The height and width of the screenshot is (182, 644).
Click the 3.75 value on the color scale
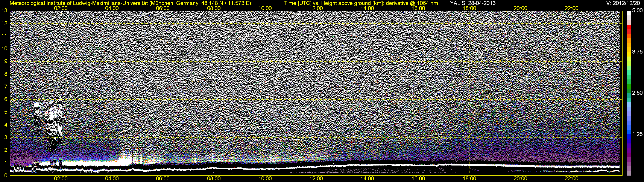click(x=637, y=52)
